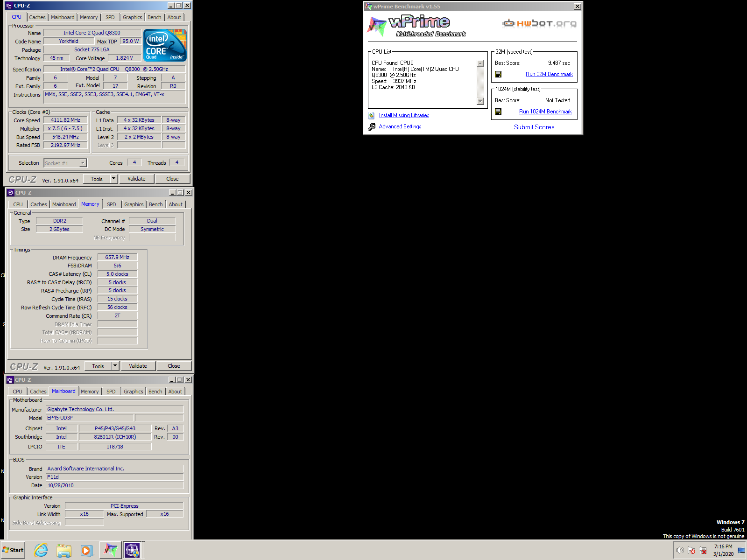This screenshot has width=747, height=560.
Task: Open the volume control in the system tray
Action: pos(680,550)
